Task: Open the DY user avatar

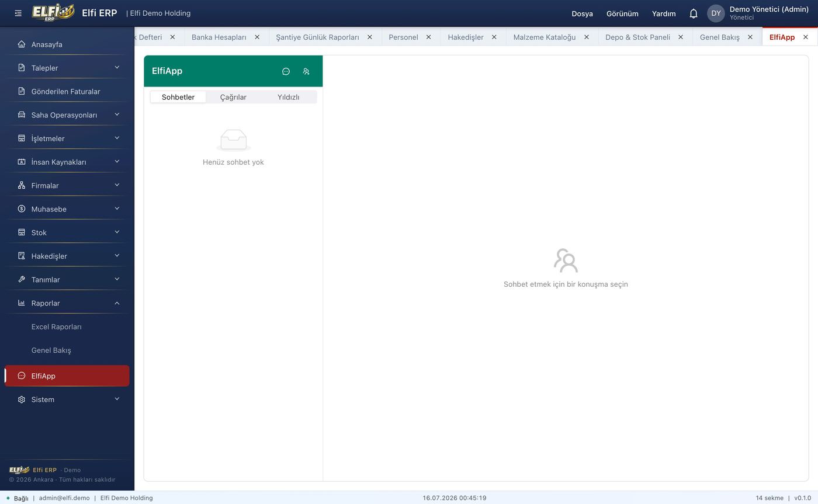Action: coord(716,13)
